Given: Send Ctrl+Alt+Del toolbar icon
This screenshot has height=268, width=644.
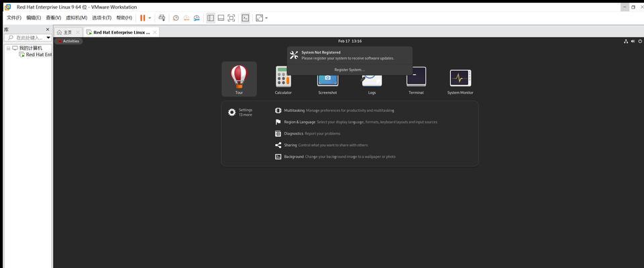Looking at the screenshot, I should click(x=162, y=18).
